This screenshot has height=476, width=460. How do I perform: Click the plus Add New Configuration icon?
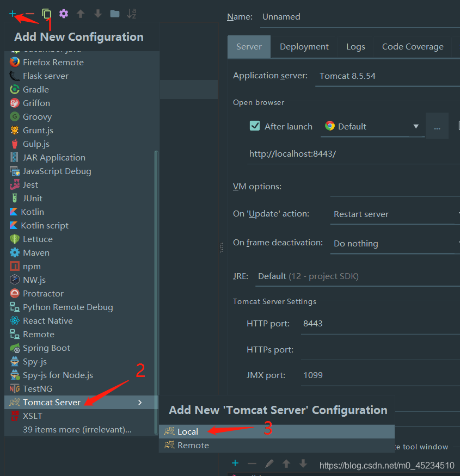(13, 14)
